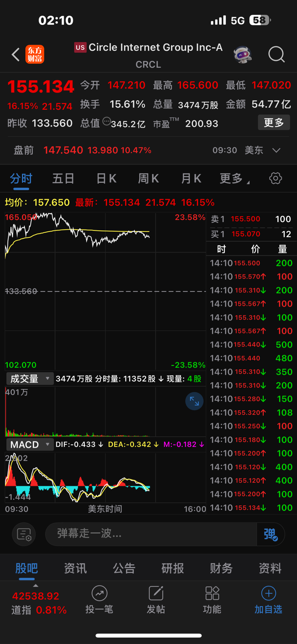Image resolution: width=297 pixels, height=644 pixels.
Task: Open the 财务 tab
Action: [x=221, y=568]
